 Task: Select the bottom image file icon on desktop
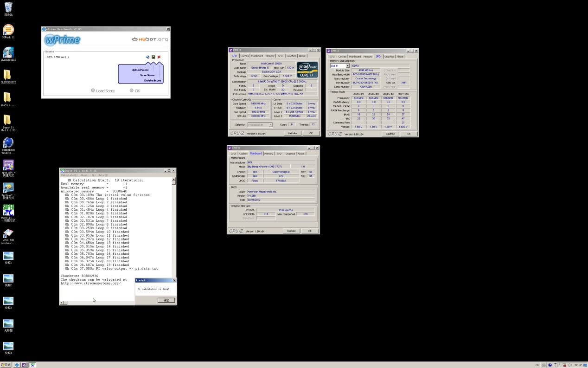click(8, 346)
